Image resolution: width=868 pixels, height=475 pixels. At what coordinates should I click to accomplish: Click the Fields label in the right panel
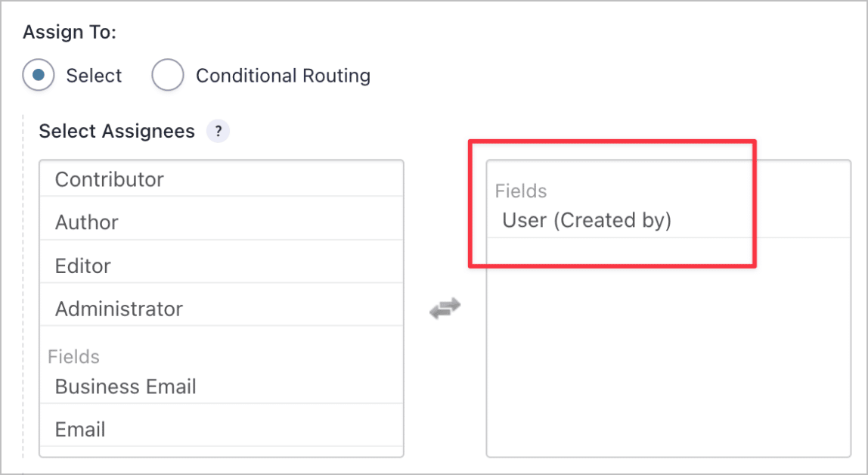pos(520,191)
